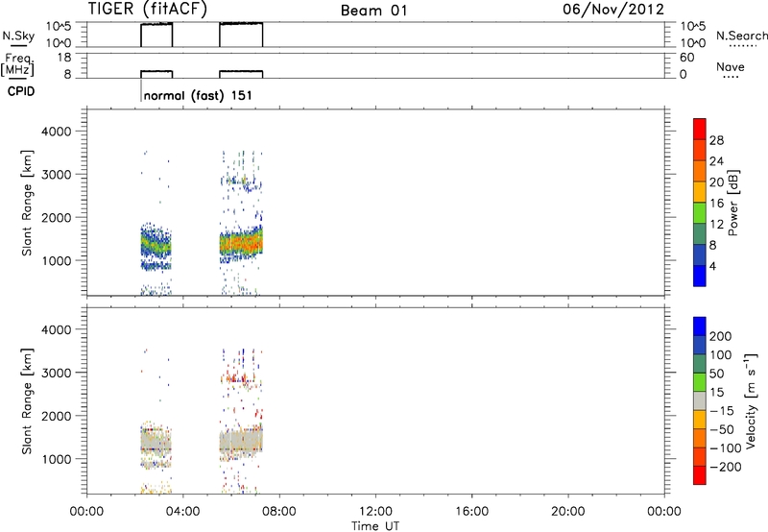This screenshot has height=532, width=768.
Task: Click the 60 tick on Nave axis
Action: [x=686, y=58]
